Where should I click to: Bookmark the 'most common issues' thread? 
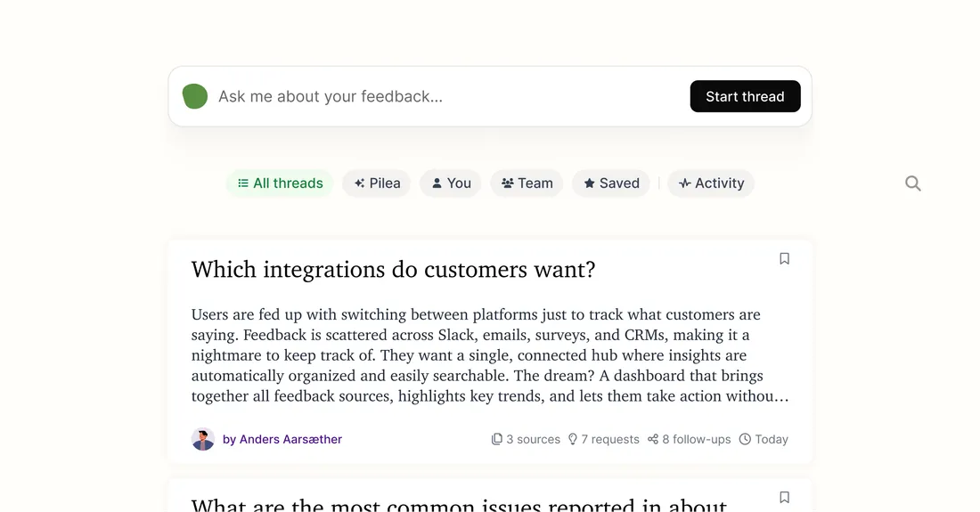pos(784,497)
